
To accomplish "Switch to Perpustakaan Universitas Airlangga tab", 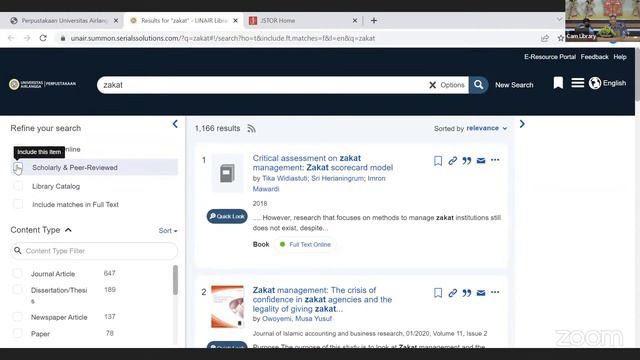I will click(64, 20).
